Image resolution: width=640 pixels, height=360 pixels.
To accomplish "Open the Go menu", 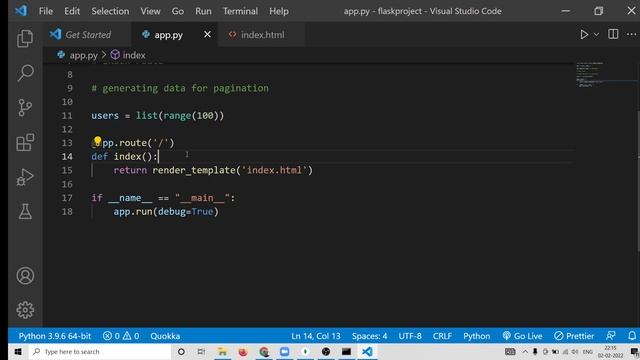I will pyautogui.click(x=178, y=11).
